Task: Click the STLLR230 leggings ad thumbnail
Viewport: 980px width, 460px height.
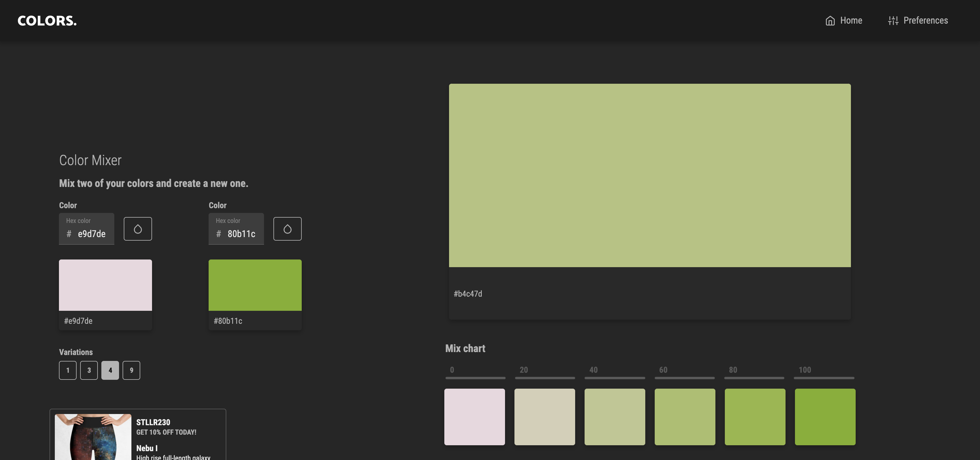Action: (x=93, y=437)
